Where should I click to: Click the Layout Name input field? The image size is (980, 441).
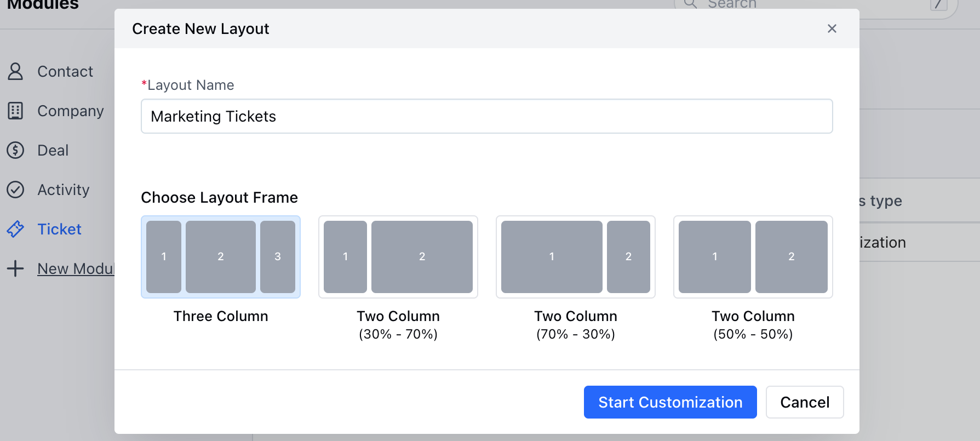pos(487,116)
